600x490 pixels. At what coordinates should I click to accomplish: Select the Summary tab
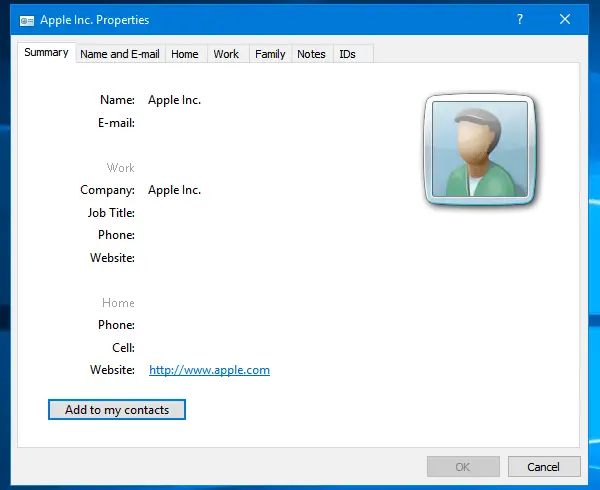click(x=46, y=52)
